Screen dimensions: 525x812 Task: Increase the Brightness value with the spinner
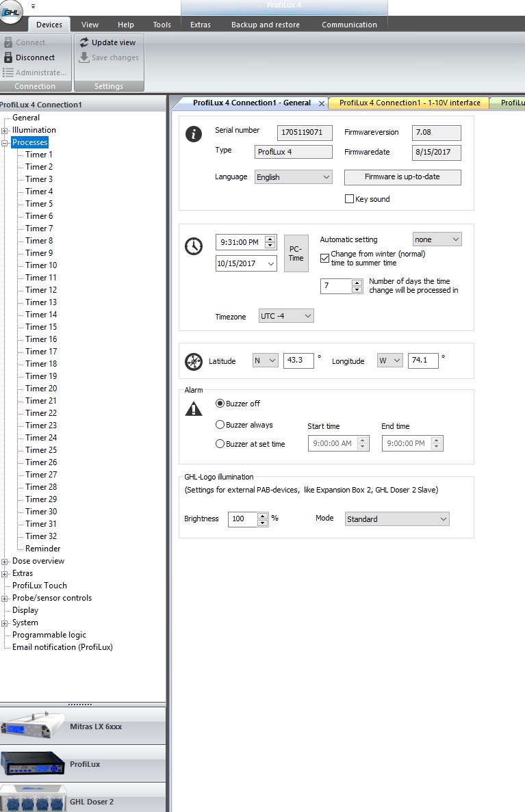point(263,516)
